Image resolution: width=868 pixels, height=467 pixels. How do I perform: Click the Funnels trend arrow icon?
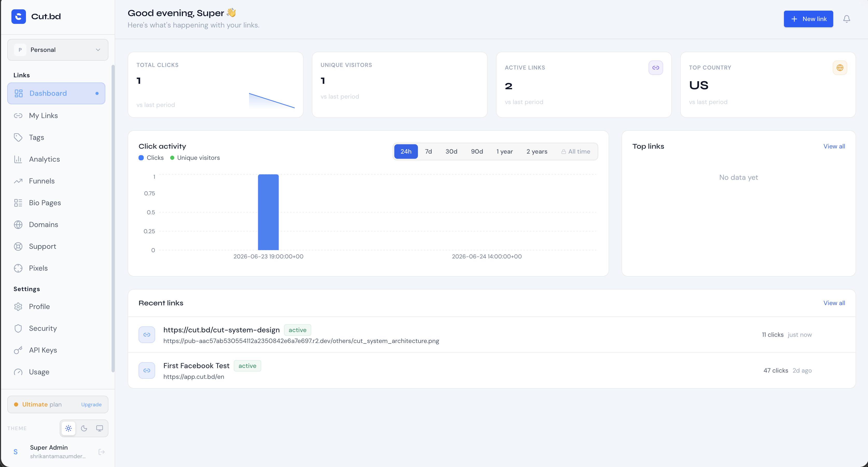coord(18,181)
